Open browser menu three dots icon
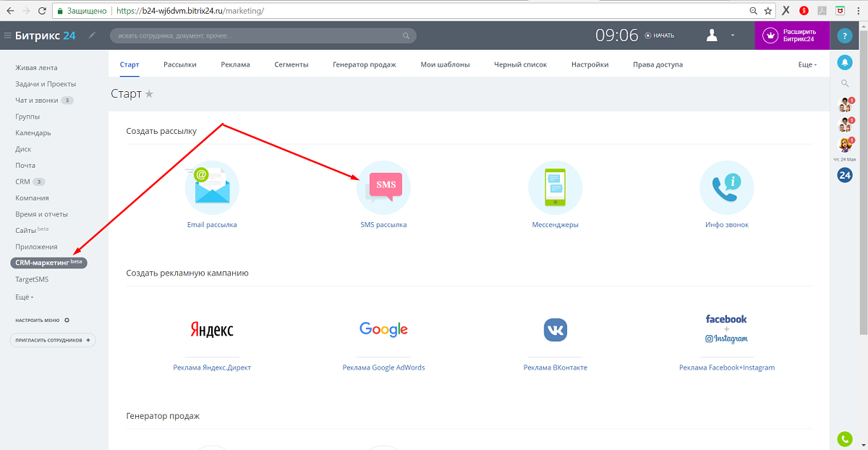The image size is (868, 450). coord(859,11)
